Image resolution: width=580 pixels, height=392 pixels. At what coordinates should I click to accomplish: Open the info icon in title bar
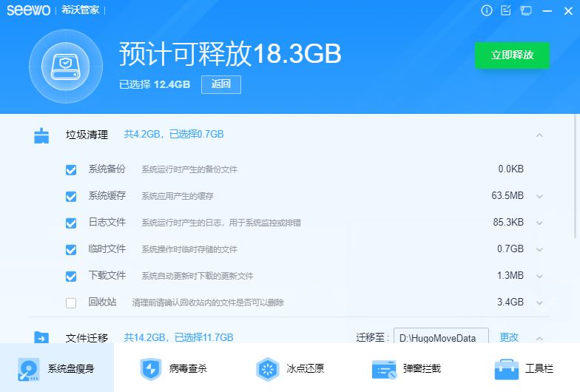[487, 10]
